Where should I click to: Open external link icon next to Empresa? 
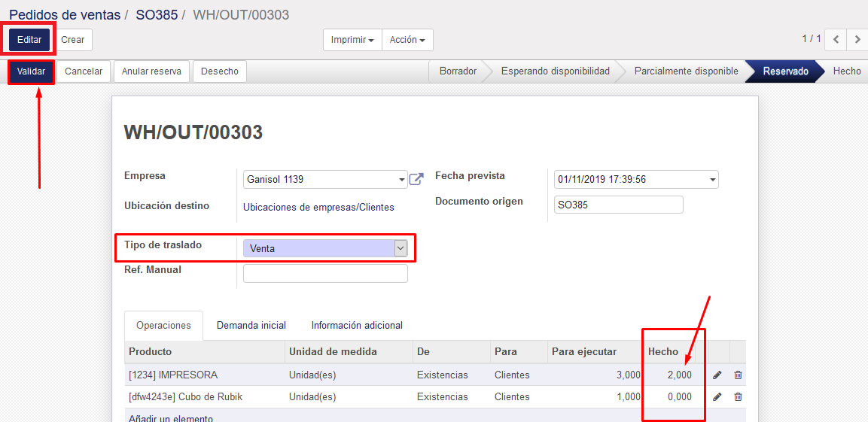416,179
